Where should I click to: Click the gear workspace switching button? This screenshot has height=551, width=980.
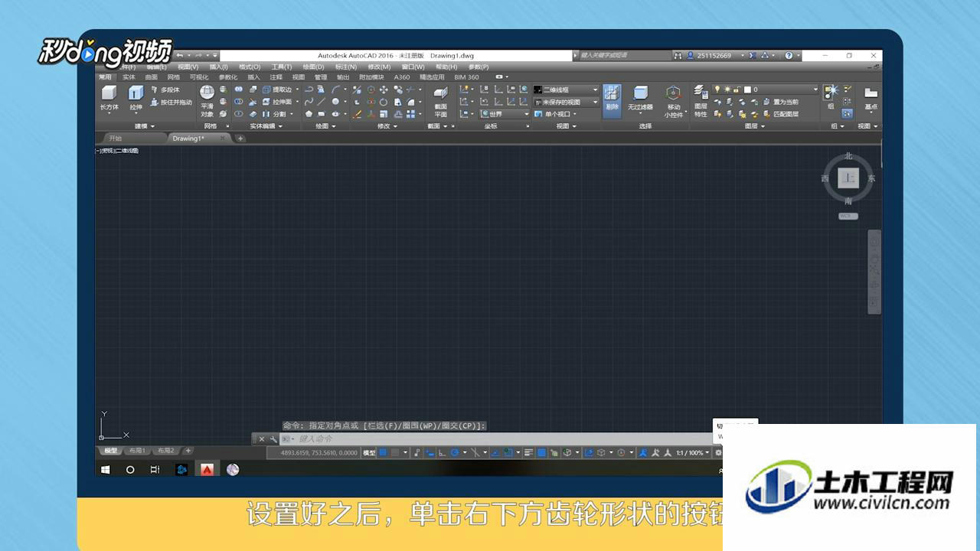718,453
